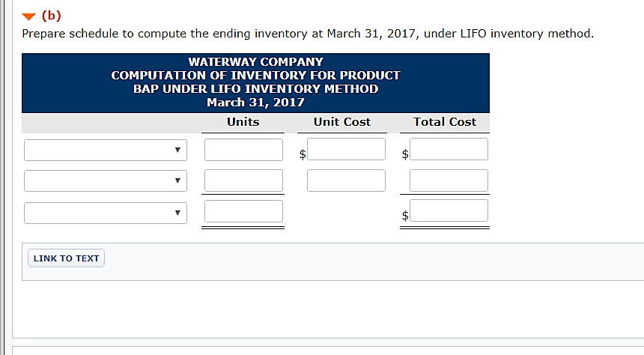The width and height of the screenshot is (644, 355).
Task: Open the first row description dropdown
Action: point(105,150)
